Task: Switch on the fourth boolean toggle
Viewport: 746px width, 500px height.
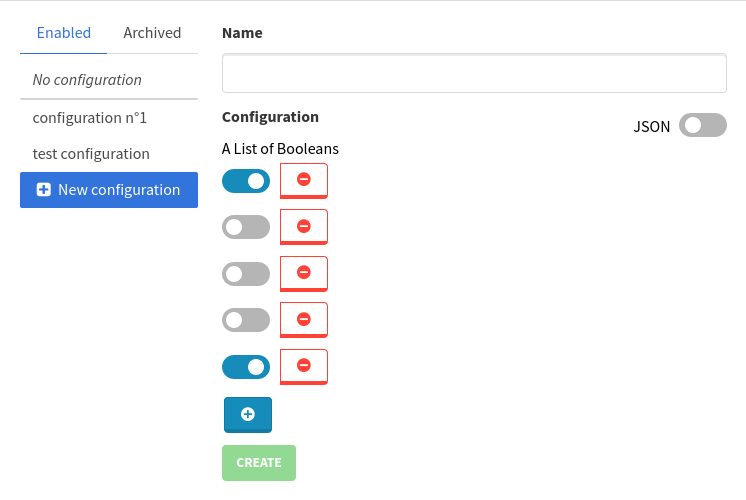Action: [x=246, y=320]
